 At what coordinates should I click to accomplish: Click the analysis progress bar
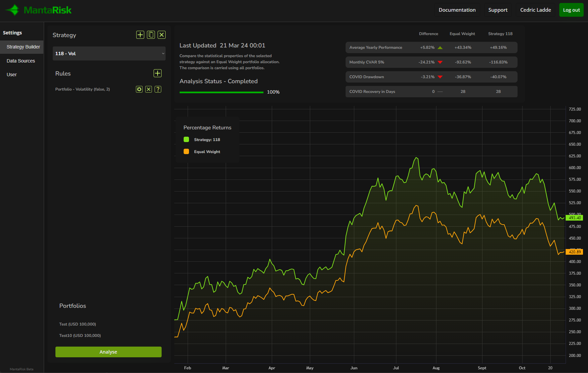click(221, 92)
